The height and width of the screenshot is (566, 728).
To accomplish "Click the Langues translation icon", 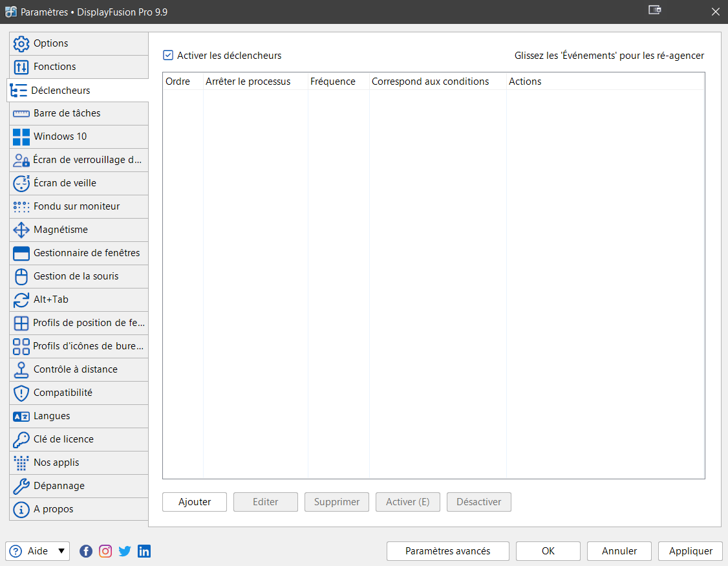I will tap(21, 417).
